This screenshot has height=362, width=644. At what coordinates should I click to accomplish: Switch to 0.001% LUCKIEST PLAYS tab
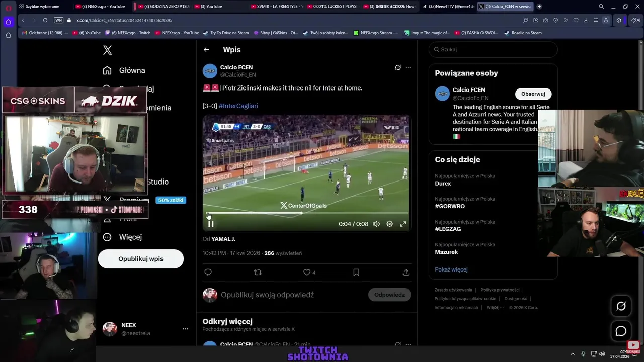click(x=332, y=7)
